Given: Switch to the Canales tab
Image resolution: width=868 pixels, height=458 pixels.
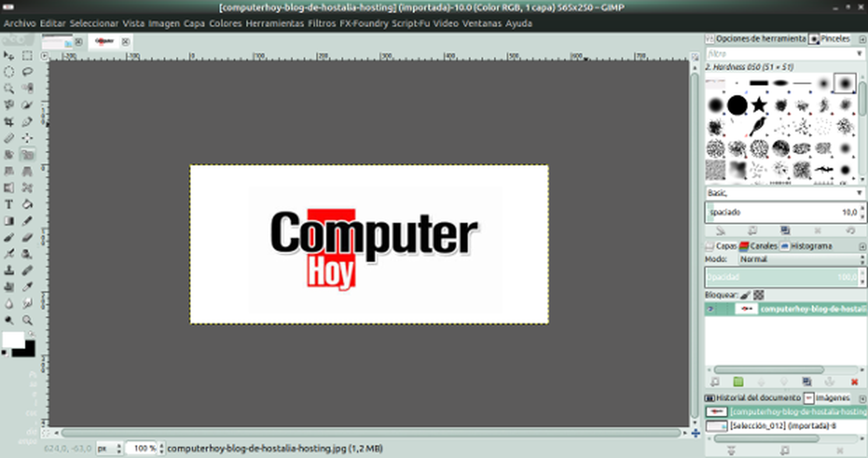Looking at the screenshot, I should click(x=759, y=246).
